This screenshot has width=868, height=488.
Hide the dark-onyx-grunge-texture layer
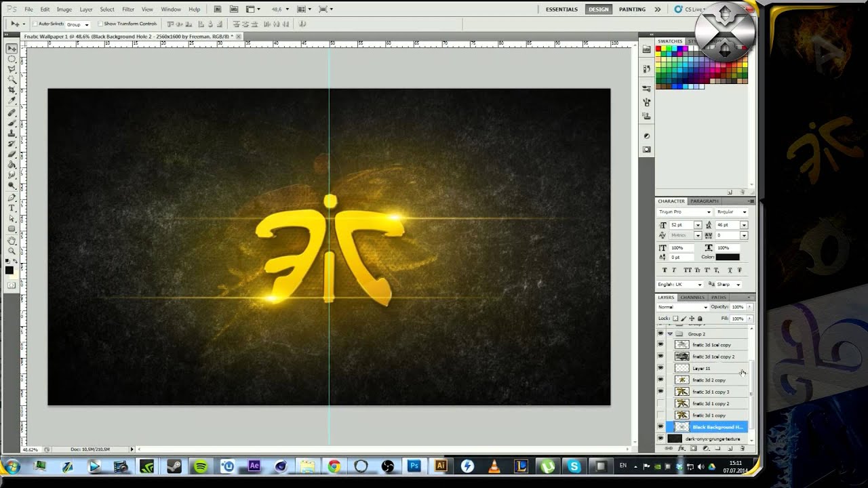pyautogui.click(x=660, y=439)
